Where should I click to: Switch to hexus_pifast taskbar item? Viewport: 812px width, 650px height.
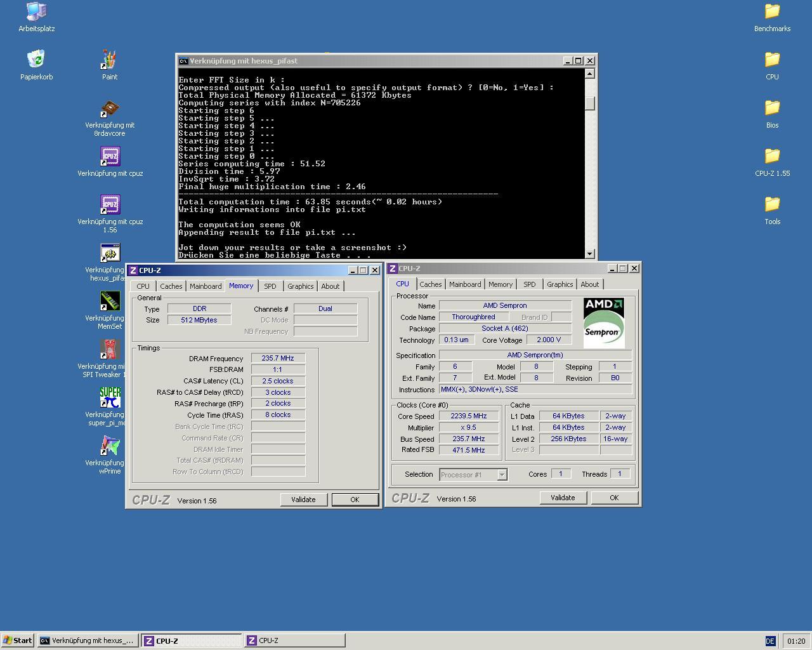pos(87,640)
